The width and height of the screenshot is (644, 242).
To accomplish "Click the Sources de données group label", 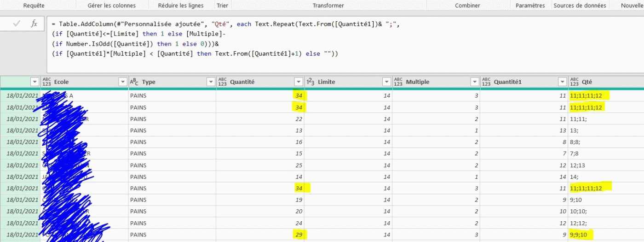I will [x=580, y=6].
